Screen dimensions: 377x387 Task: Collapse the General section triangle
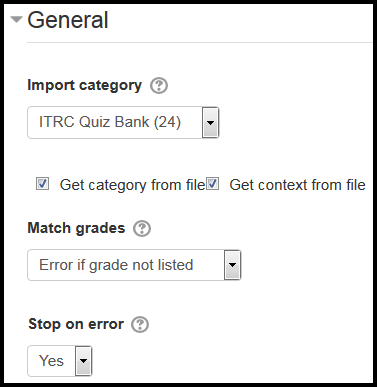pyautogui.click(x=16, y=19)
